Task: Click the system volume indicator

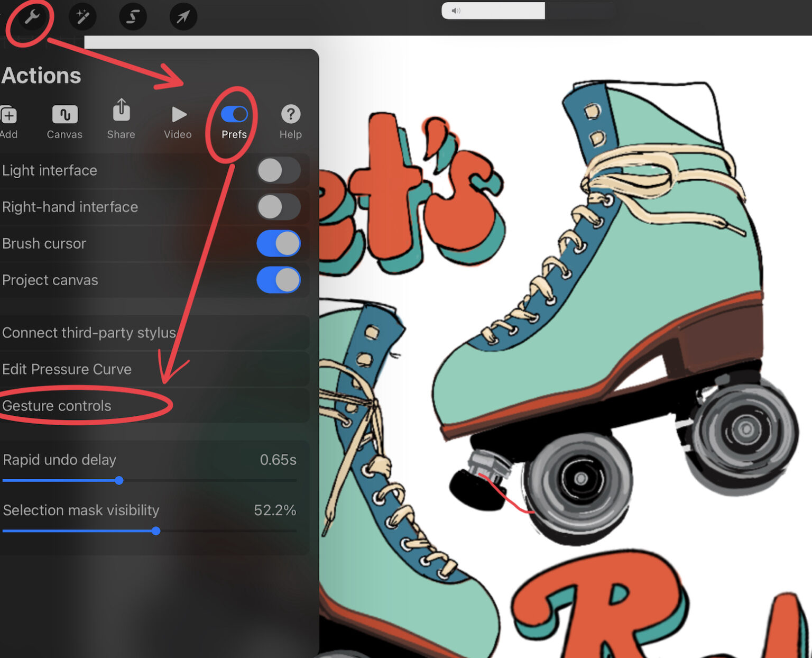Action: pyautogui.click(x=456, y=11)
